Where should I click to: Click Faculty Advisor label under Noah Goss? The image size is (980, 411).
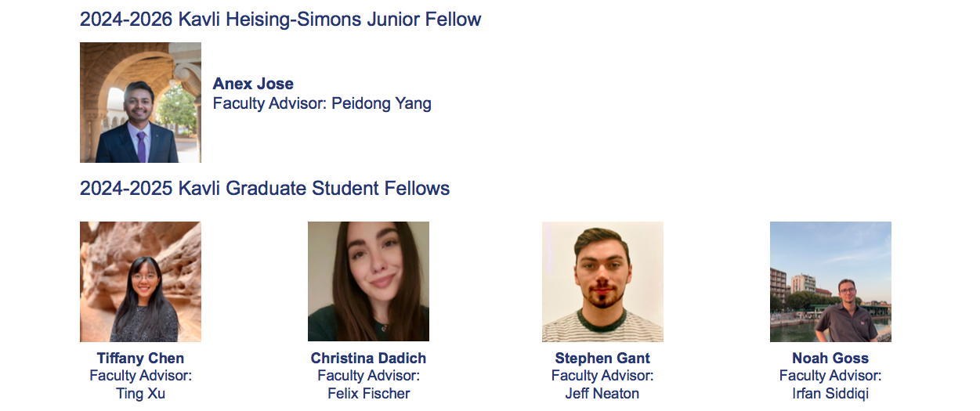[830, 376]
